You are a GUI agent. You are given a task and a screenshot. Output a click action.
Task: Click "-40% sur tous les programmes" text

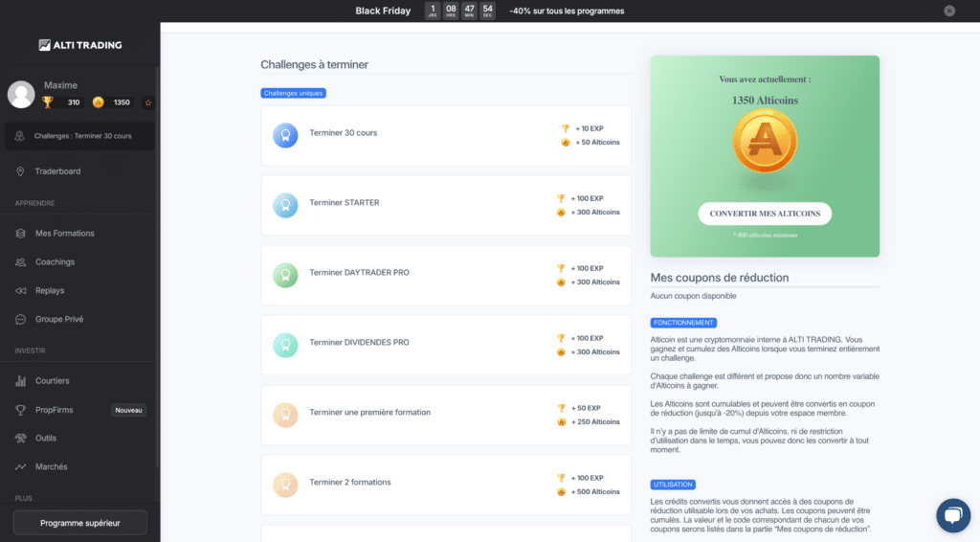(567, 11)
